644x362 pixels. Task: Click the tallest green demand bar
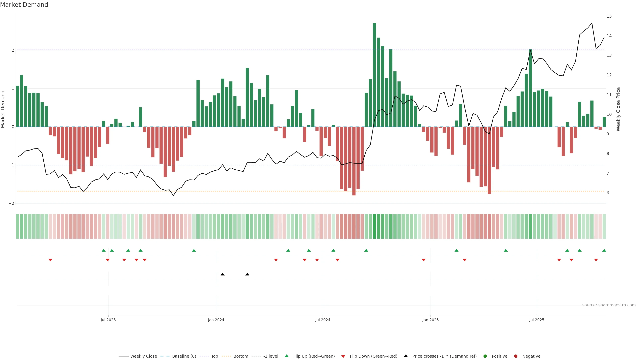[374, 75]
